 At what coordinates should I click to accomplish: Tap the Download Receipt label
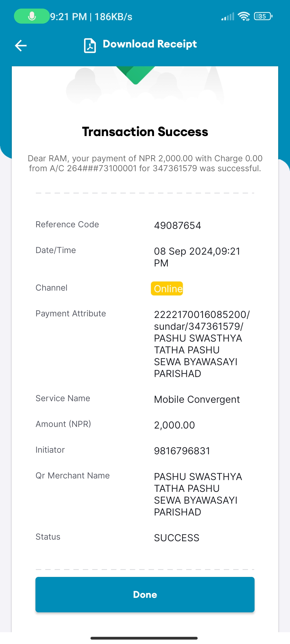tap(150, 44)
